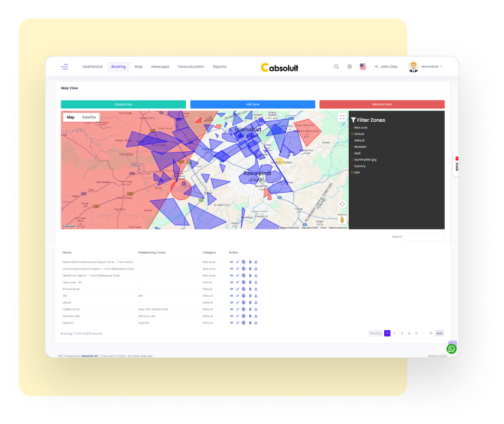504x424 pixels.
Task: Click globe icon in Jinnah International Airport row
Action: tap(244, 269)
